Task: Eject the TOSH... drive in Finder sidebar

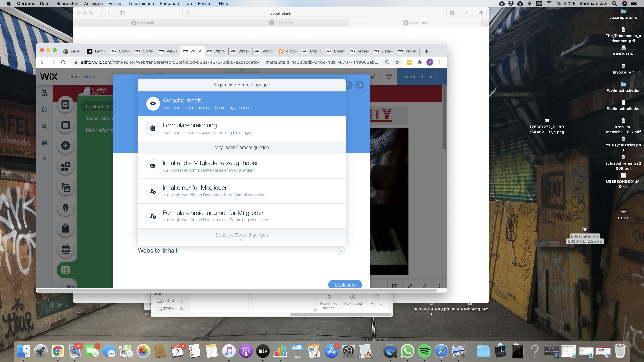Action: tap(181, 309)
